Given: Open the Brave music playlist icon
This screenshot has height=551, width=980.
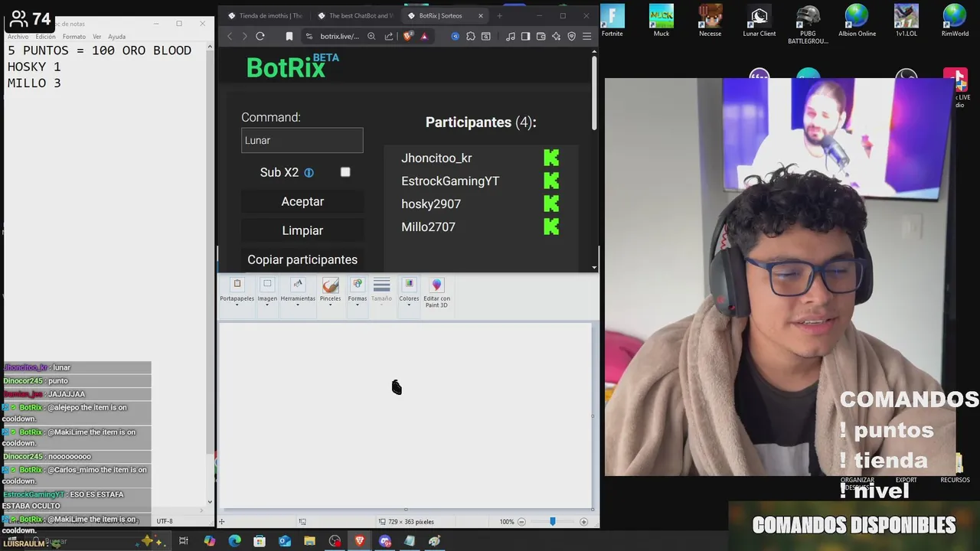Looking at the screenshot, I should 511,36.
